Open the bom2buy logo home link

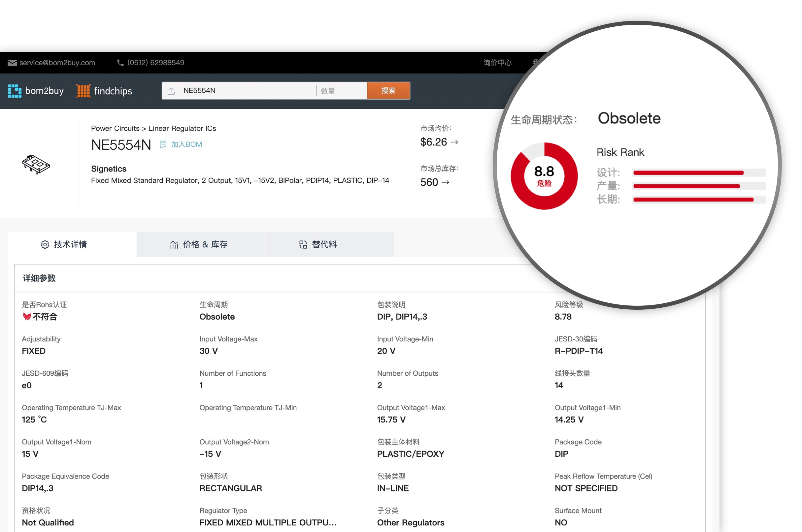point(36,91)
